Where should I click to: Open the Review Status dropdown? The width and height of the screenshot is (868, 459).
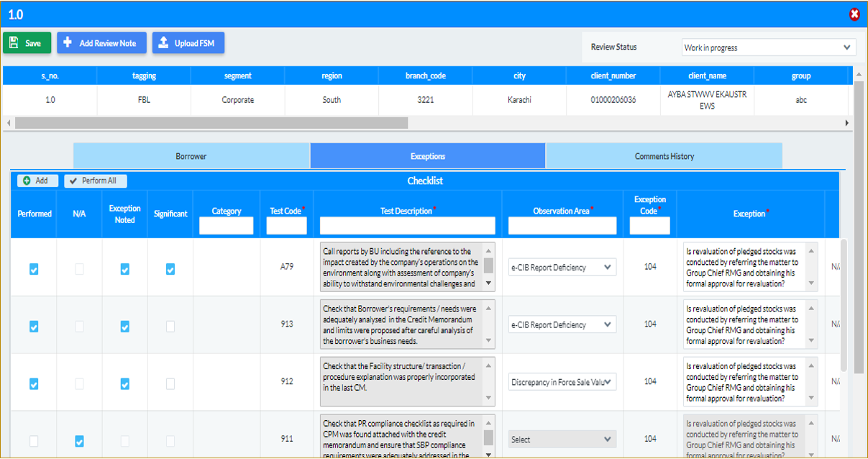tap(767, 47)
